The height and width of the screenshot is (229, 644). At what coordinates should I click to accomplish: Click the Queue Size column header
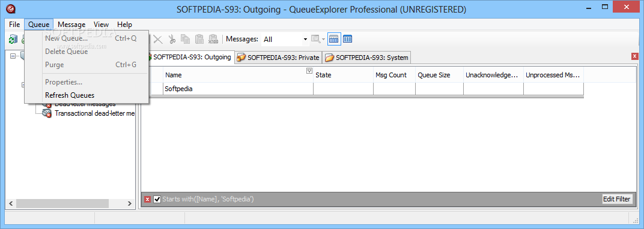[440, 75]
